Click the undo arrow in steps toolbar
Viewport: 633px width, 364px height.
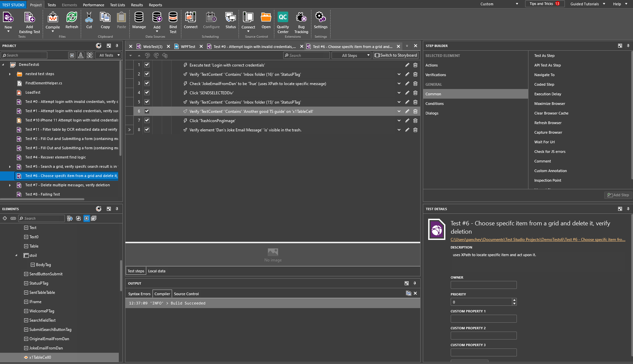pos(147,55)
